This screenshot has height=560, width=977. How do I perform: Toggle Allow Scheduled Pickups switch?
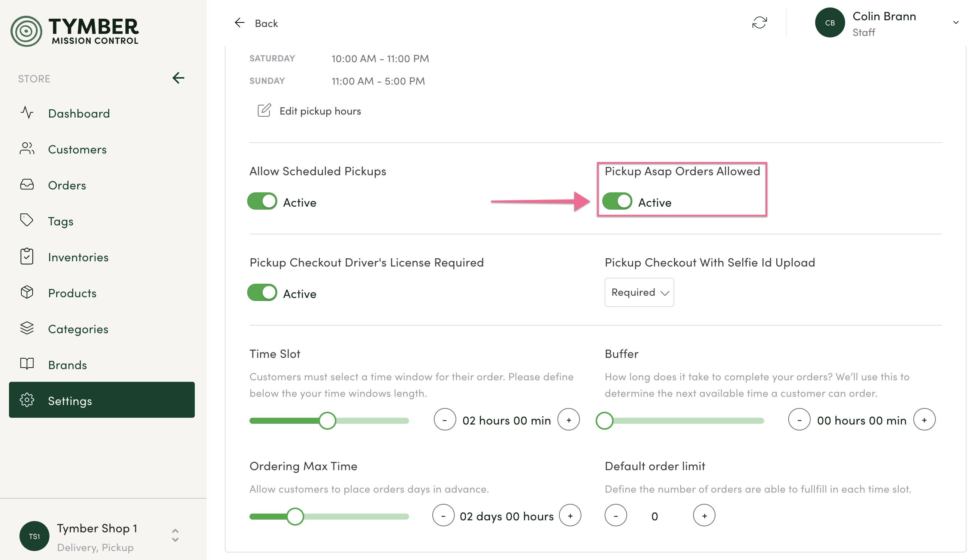pyautogui.click(x=263, y=201)
